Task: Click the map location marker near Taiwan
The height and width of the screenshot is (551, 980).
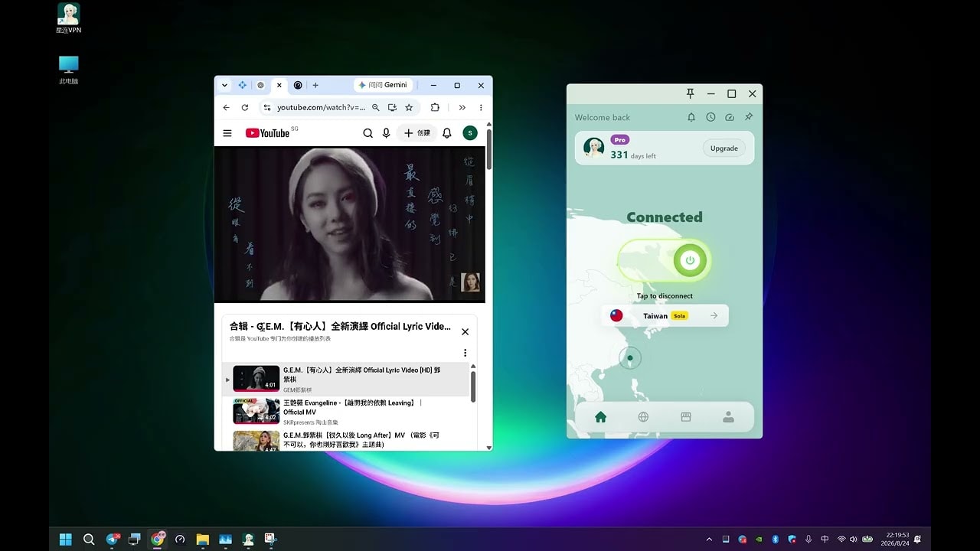Action: (630, 357)
